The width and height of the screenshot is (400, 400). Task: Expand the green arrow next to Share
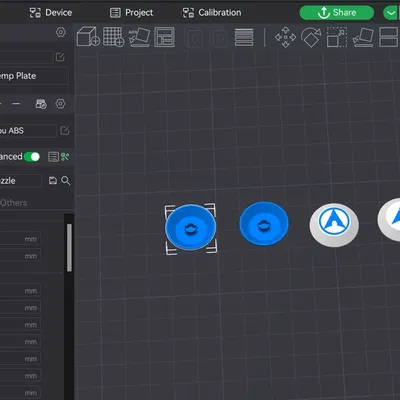pyautogui.click(x=391, y=13)
